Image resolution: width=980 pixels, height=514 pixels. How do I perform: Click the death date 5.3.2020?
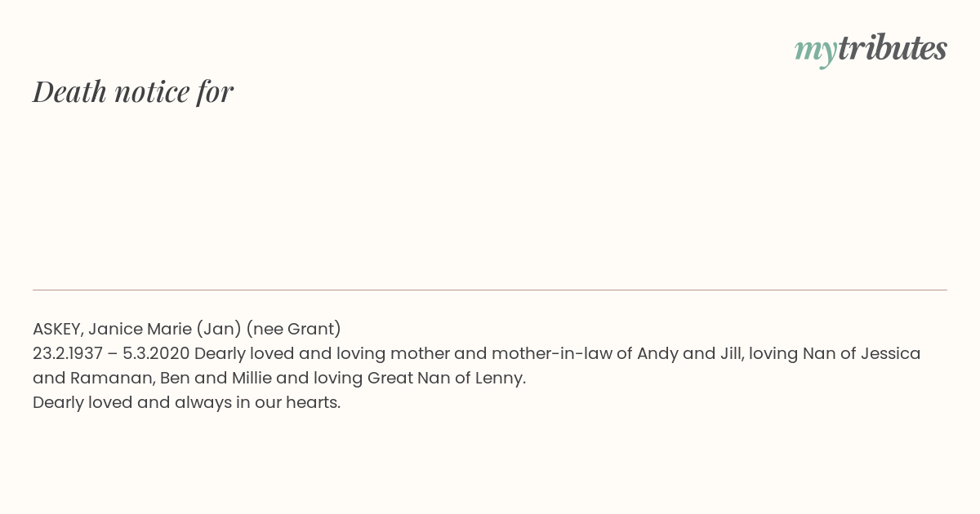(156, 353)
